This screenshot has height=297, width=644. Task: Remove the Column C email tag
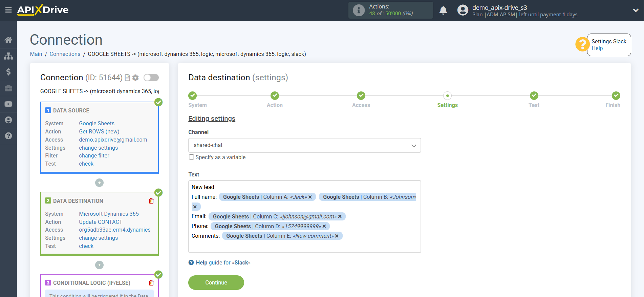point(340,217)
